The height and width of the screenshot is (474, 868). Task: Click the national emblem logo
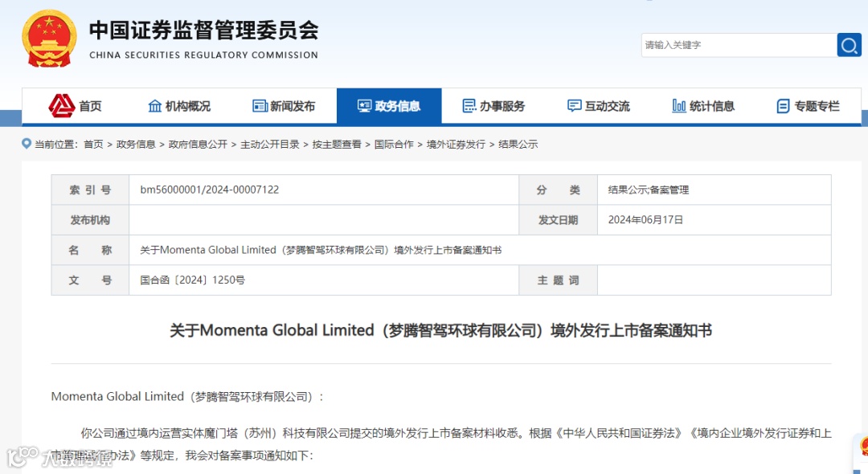click(x=49, y=39)
